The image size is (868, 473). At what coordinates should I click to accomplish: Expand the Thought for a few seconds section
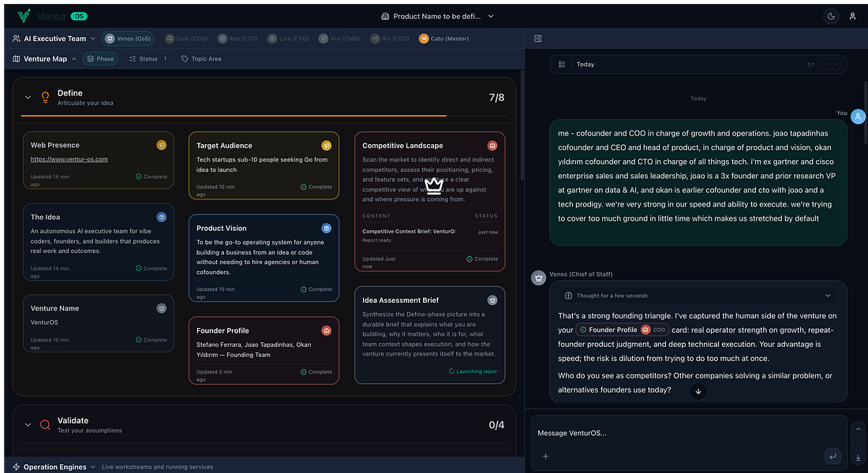pos(698,296)
